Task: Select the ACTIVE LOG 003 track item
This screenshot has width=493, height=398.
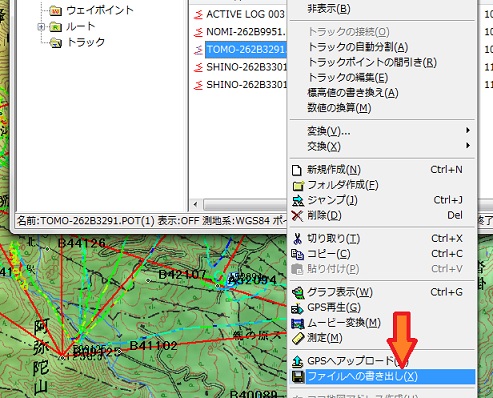Action: [x=245, y=14]
